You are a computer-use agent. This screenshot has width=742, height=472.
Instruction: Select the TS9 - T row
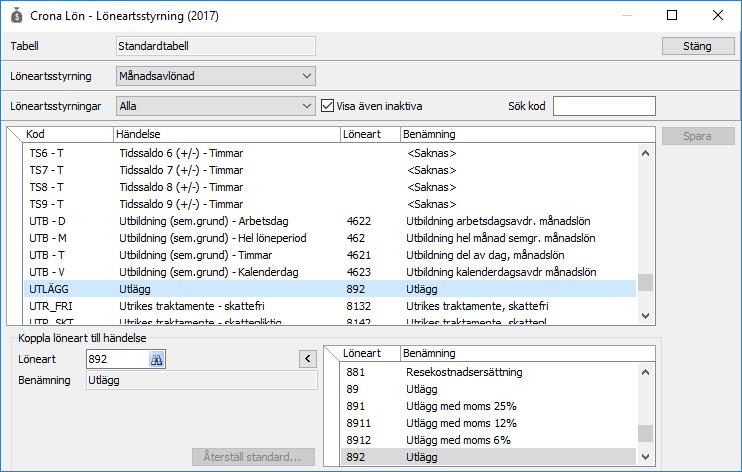(330, 205)
